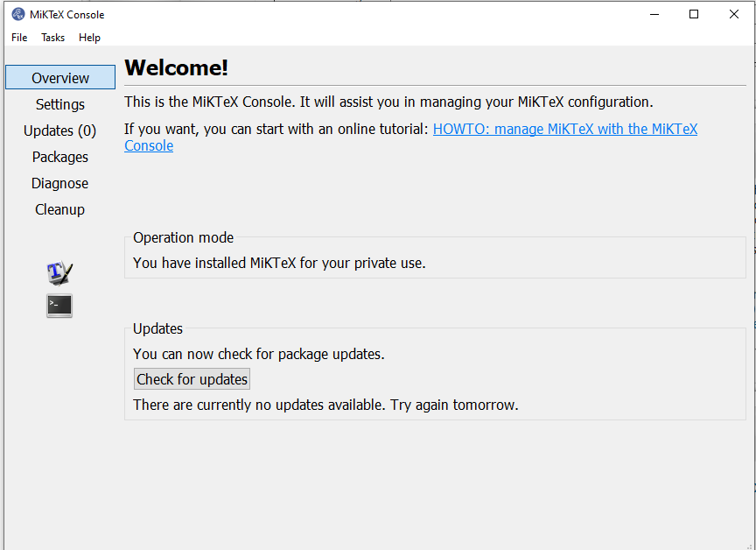The image size is (756, 550).
Task: Open the Cleanup page
Action: click(x=60, y=209)
